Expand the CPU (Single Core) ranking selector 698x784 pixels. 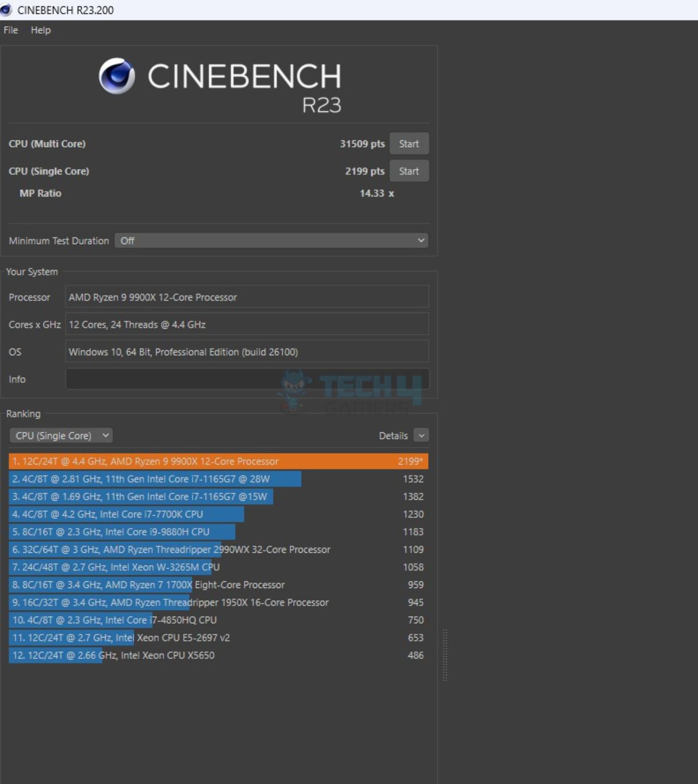click(61, 436)
